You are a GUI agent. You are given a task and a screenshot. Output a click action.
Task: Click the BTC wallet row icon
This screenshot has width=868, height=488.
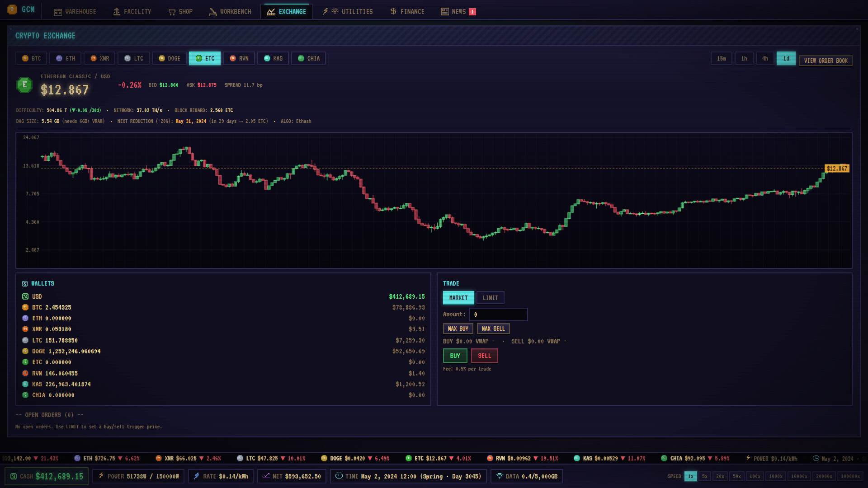click(x=25, y=307)
